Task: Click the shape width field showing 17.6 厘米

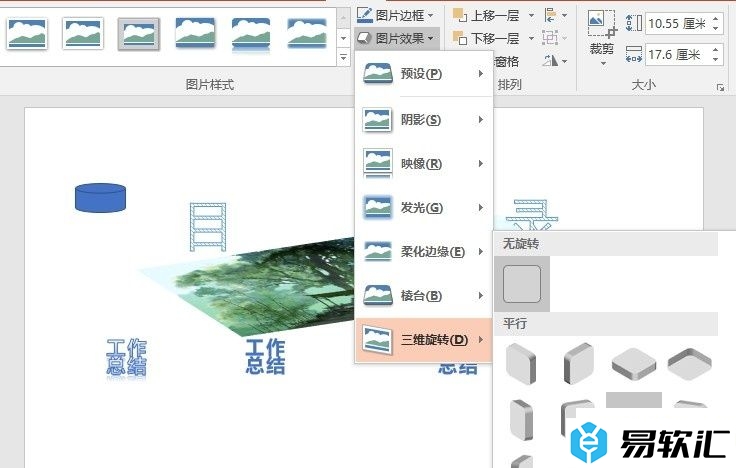Action: pyautogui.click(x=678, y=54)
